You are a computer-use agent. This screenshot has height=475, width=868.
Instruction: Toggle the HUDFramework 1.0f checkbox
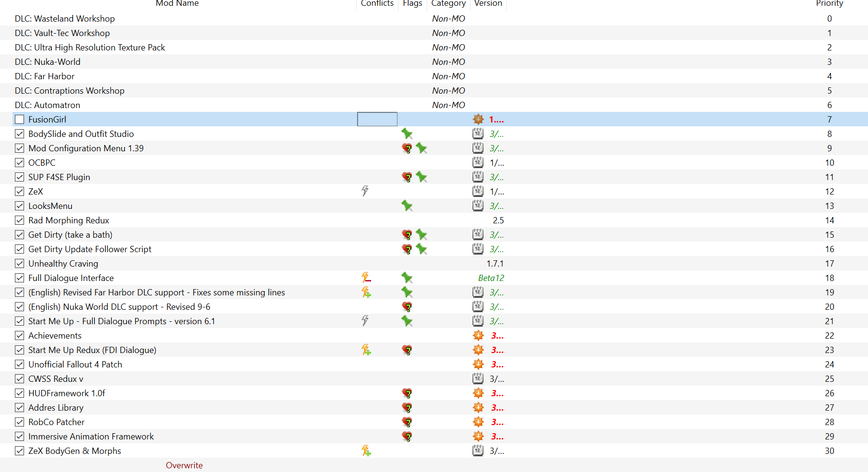click(x=20, y=393)
